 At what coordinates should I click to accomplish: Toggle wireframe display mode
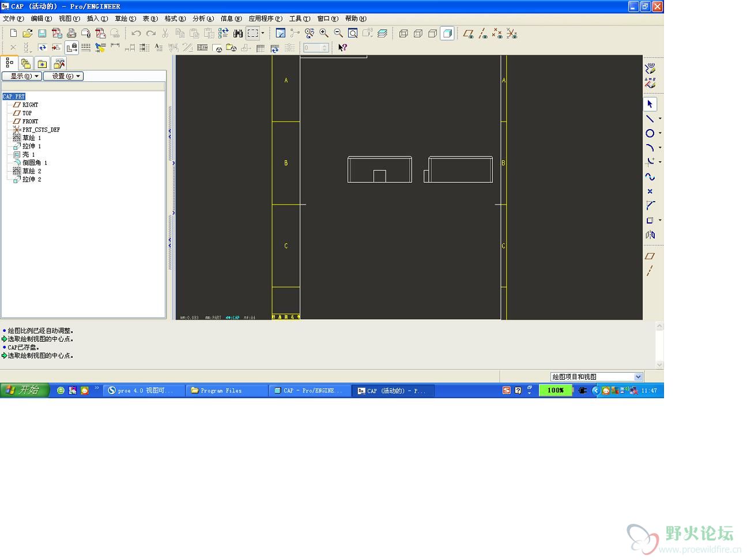[403, 33]
